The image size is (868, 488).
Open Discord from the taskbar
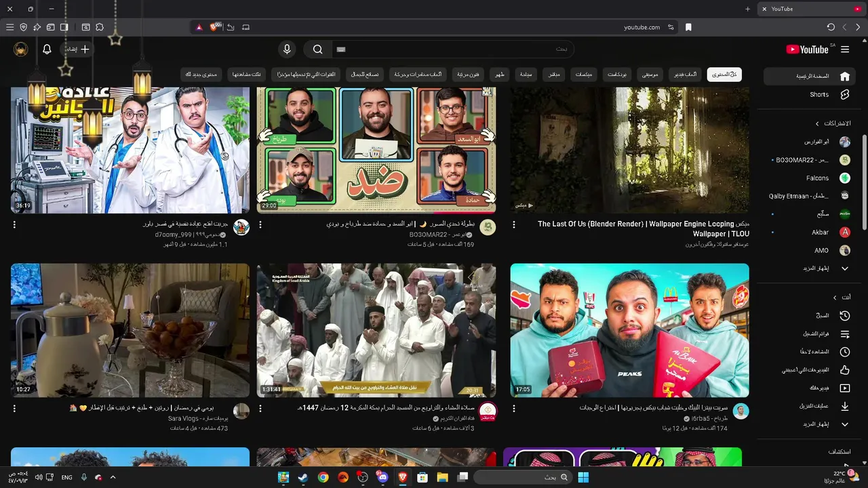[383, 477]
